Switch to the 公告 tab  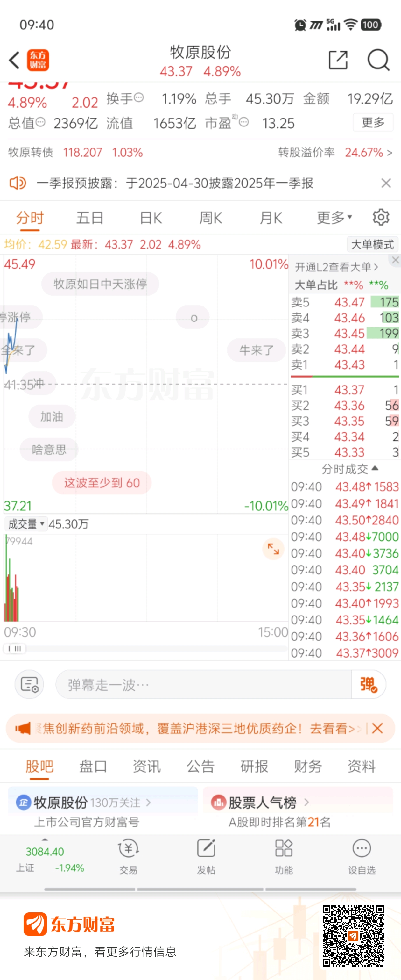(x=200, y=766)
